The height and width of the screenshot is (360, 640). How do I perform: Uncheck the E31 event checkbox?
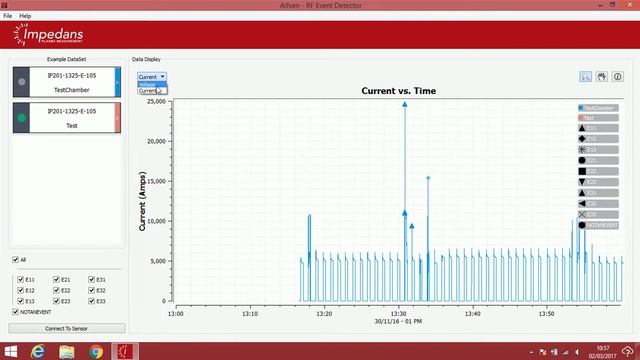point(91,280)
